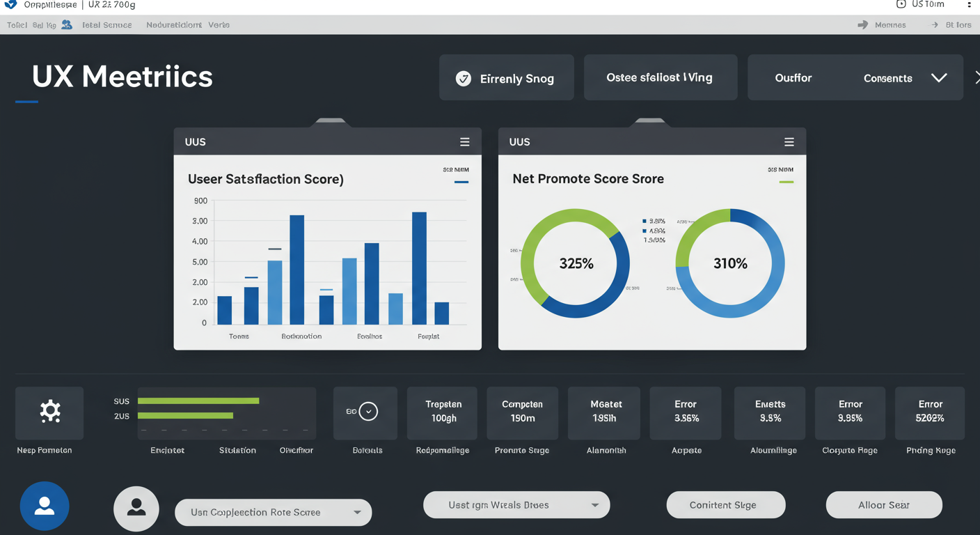Toggle green legend marker on Net Promote chart
Image resolution: width=980 pixels, height=535 pixels.
786,182
